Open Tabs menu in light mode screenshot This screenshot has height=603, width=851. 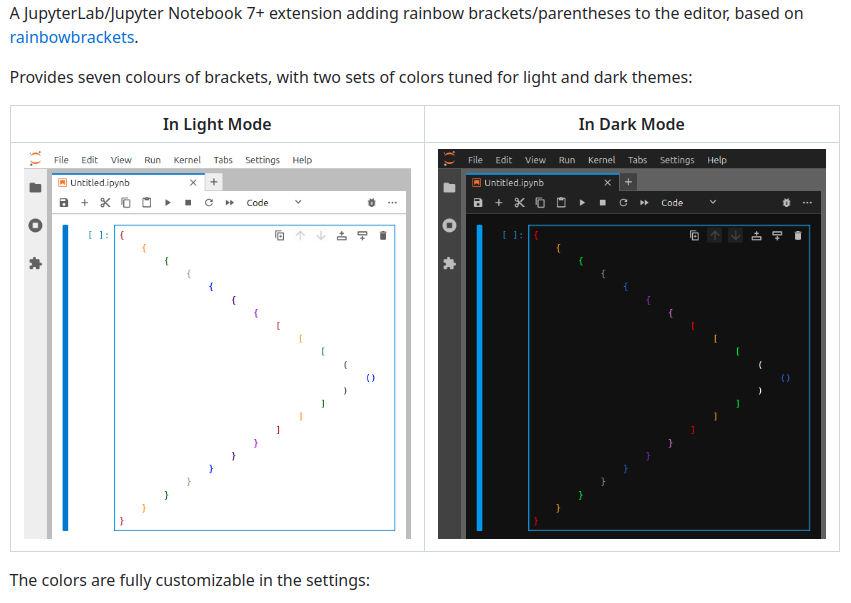tap(223, 160)
